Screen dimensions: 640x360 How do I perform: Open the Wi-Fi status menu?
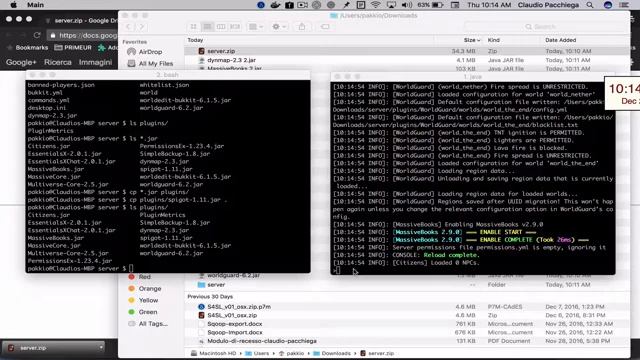(x=376, y=5)
